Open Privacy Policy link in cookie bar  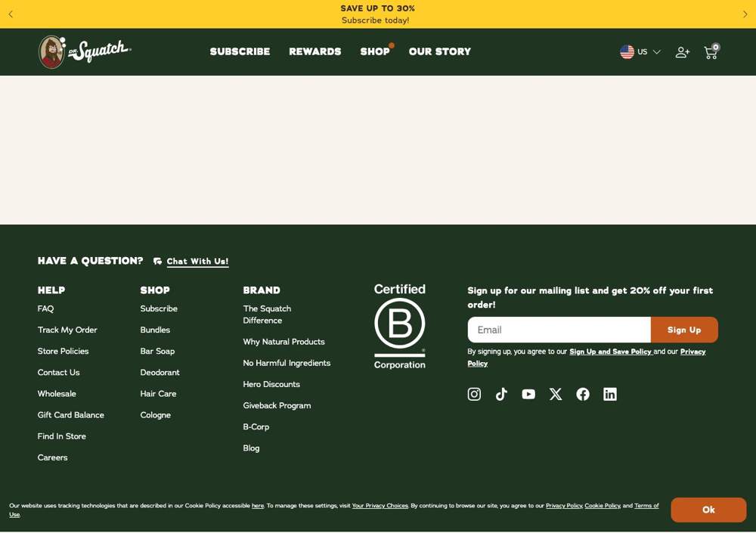click(564, 506)
